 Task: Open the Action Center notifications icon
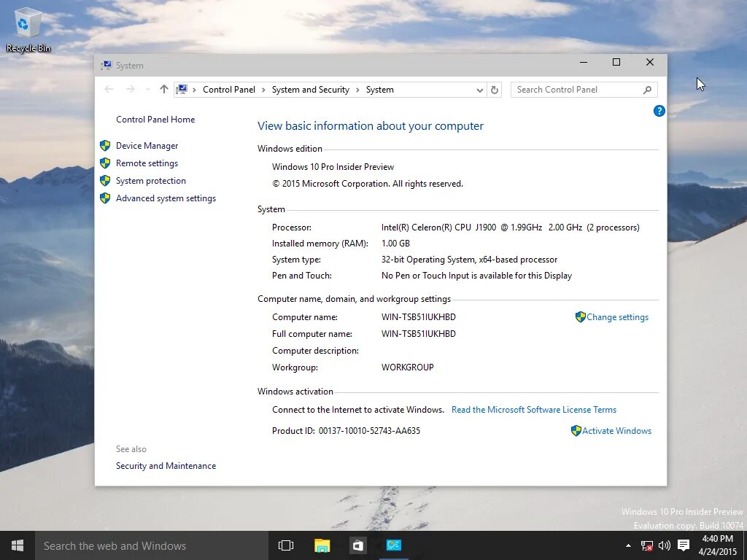684,545
